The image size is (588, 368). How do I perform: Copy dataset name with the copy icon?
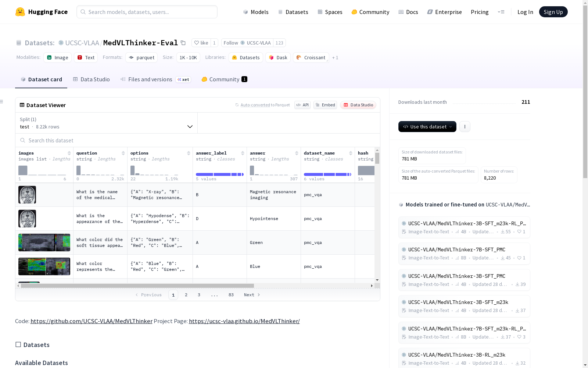[x=183, y=43]
